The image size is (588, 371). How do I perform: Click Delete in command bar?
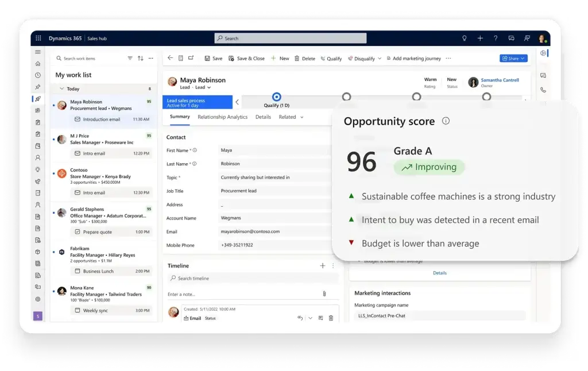pyautogui.click(x=305, y=58)
